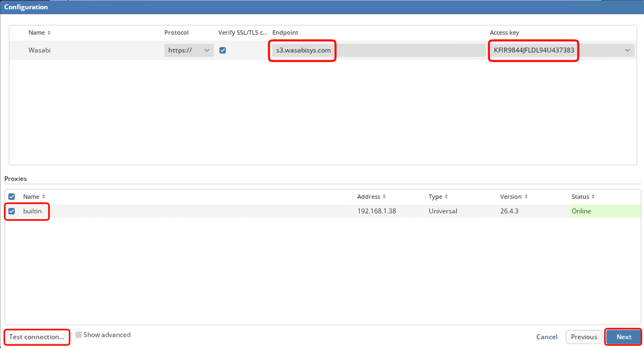Click the Access key column header

(504, 33)
